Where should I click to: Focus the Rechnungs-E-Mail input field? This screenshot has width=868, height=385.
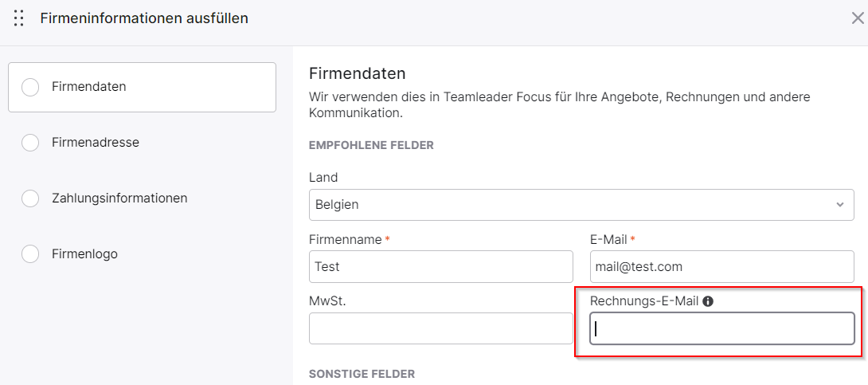(721, 328)
